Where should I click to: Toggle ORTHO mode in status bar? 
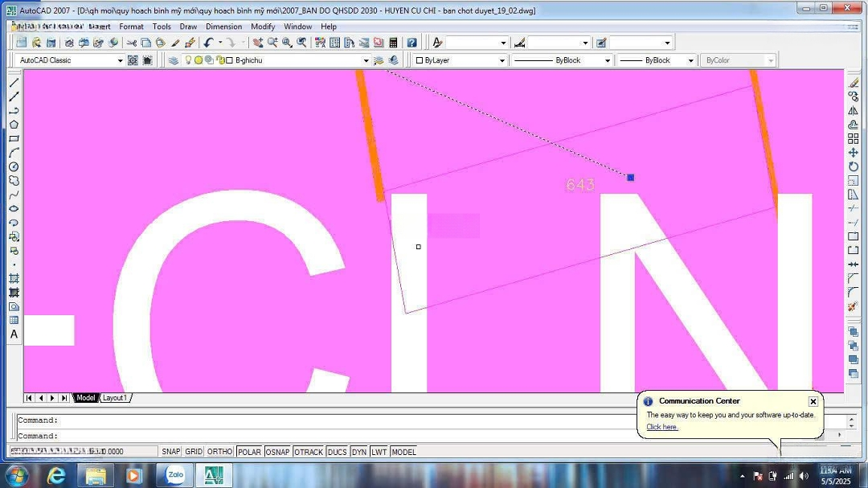pyautogui.click(x=219, y=452)
